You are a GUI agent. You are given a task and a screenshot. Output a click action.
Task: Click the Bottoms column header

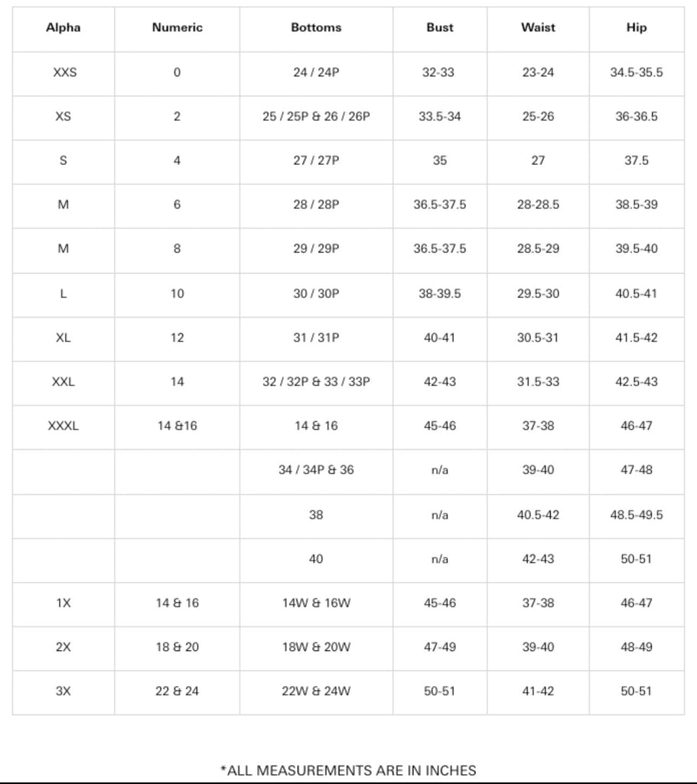pos(316,28)
